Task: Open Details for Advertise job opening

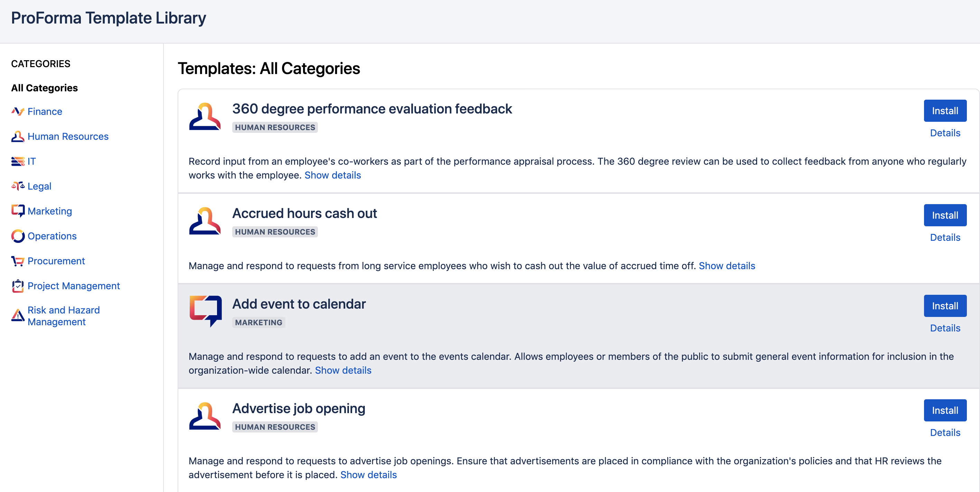Action: (945, 432)
